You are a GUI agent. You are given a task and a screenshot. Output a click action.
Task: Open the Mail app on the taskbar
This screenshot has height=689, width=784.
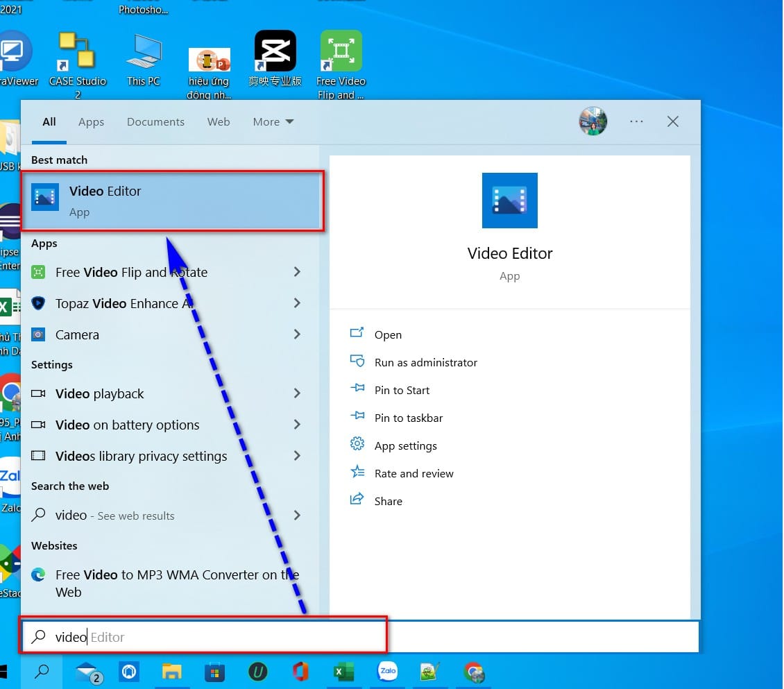89,672
